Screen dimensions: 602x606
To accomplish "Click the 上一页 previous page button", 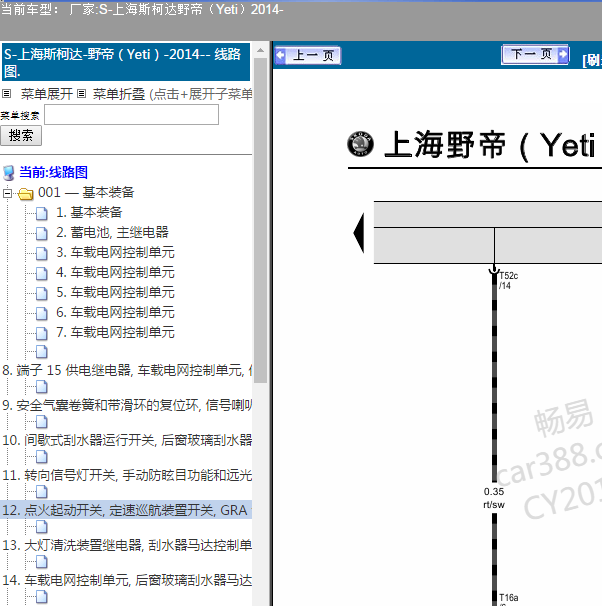I will (x=308, y=56).
